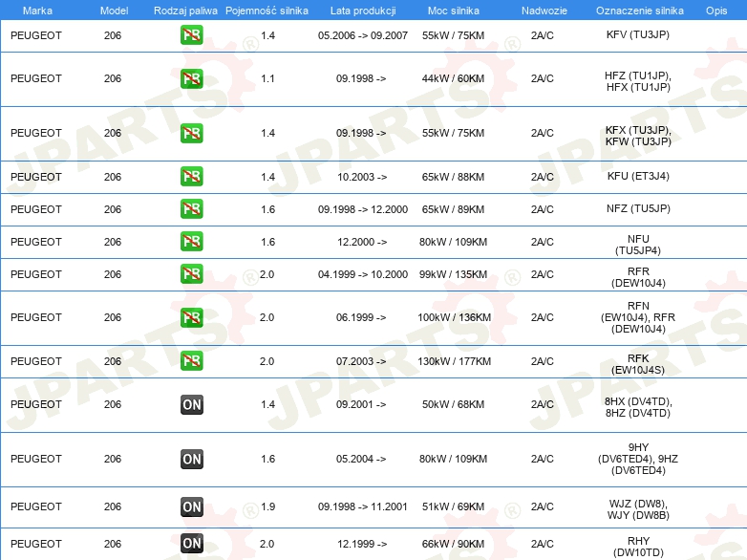747x560 pixels.
Task: Select engine power 66kW / 90KM
Action: coord(453,544)
